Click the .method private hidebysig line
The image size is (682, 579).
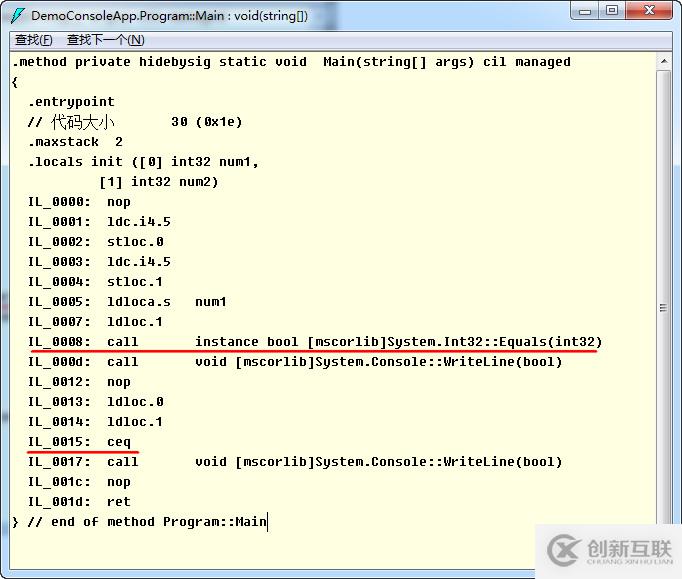291,62
